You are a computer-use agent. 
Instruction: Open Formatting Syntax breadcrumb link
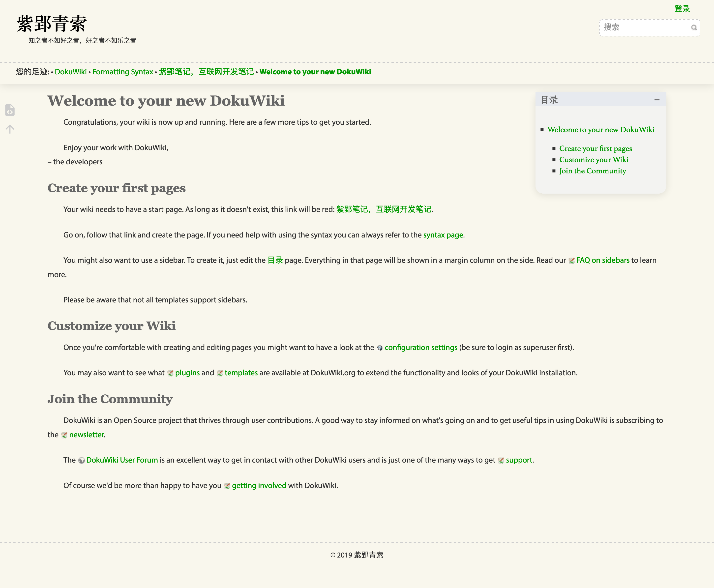pos(123,72)
